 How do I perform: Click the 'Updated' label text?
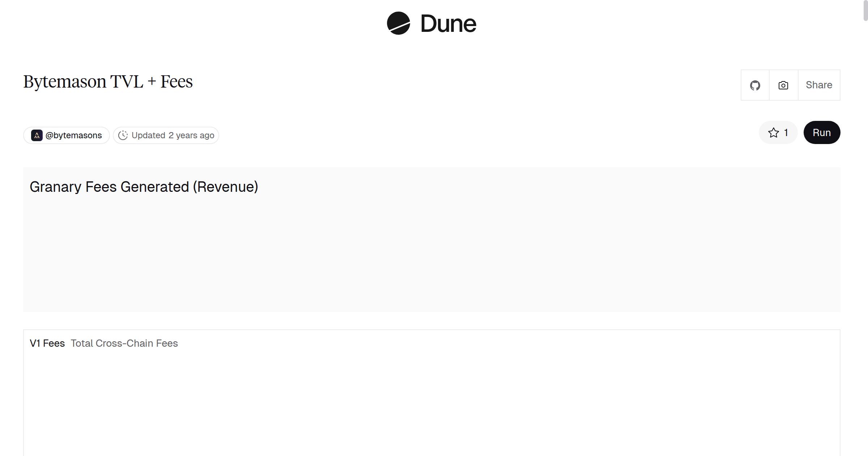click(148, 135)
